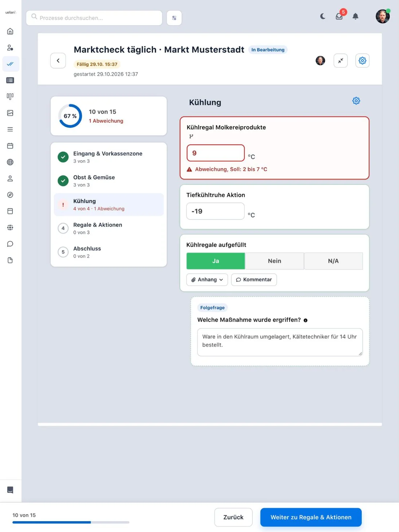The width and height of the screenshot is (399, 532).
Task: Open Kühlung section settings gear
Action: coord(356,101)
